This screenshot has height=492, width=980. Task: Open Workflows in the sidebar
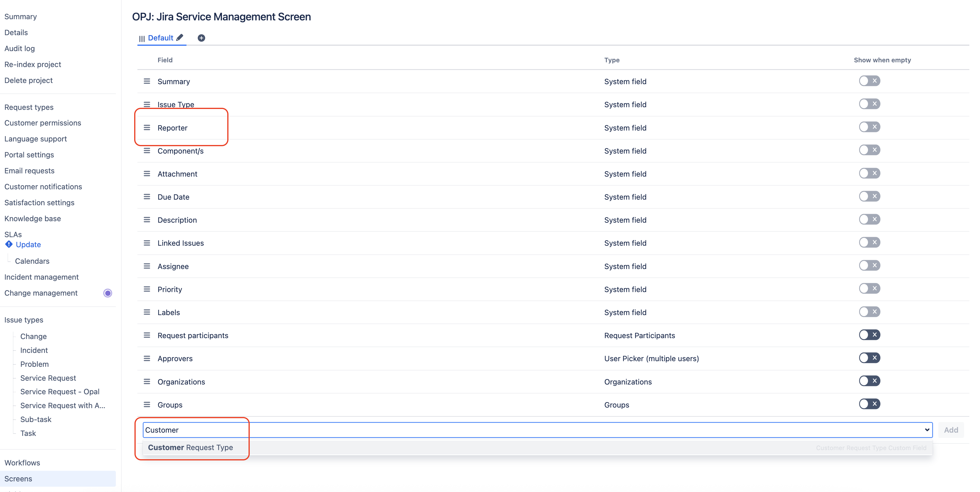22,463
